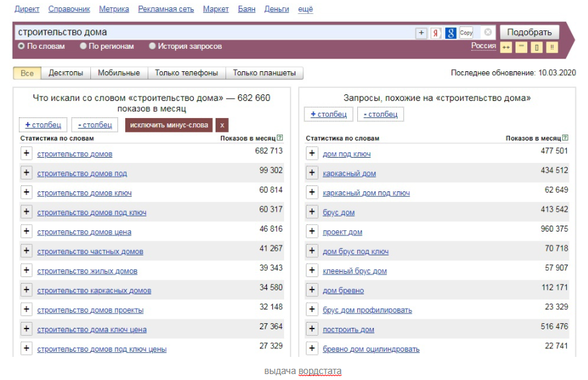Add брус дом with plus

pyautogui.click(x=312, y=212)
